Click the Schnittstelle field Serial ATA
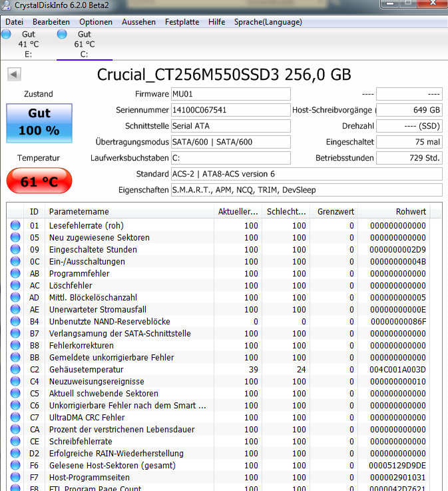The image size is (448, 491). [x=231, y=126]
